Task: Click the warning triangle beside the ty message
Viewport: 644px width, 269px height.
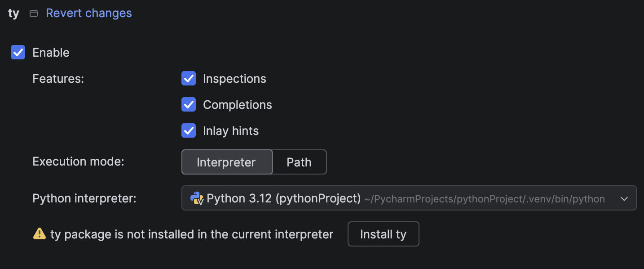Action: tap(40, 233)
